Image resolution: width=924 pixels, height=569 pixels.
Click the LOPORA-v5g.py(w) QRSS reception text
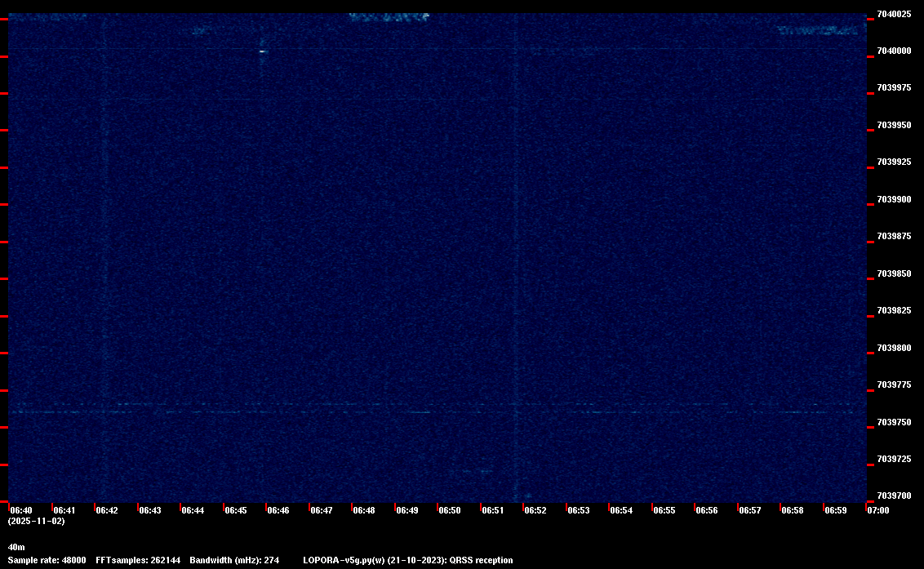(408, 560)
